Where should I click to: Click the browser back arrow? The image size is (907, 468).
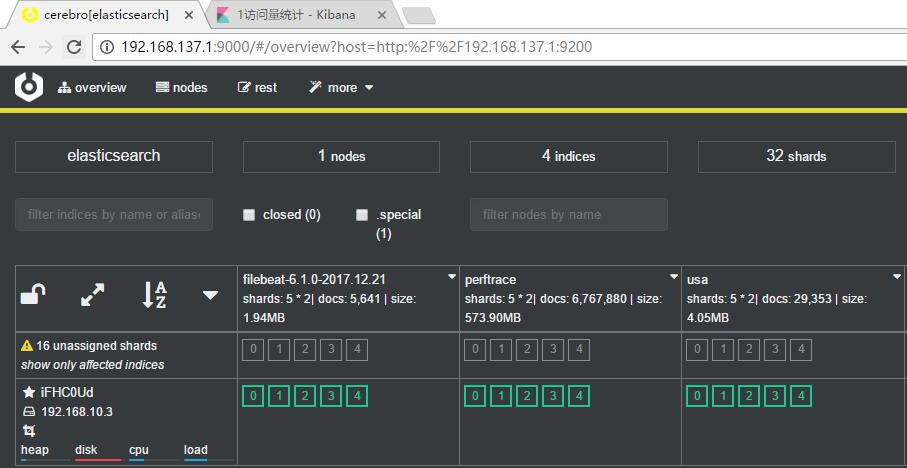(x=18, y=47)
